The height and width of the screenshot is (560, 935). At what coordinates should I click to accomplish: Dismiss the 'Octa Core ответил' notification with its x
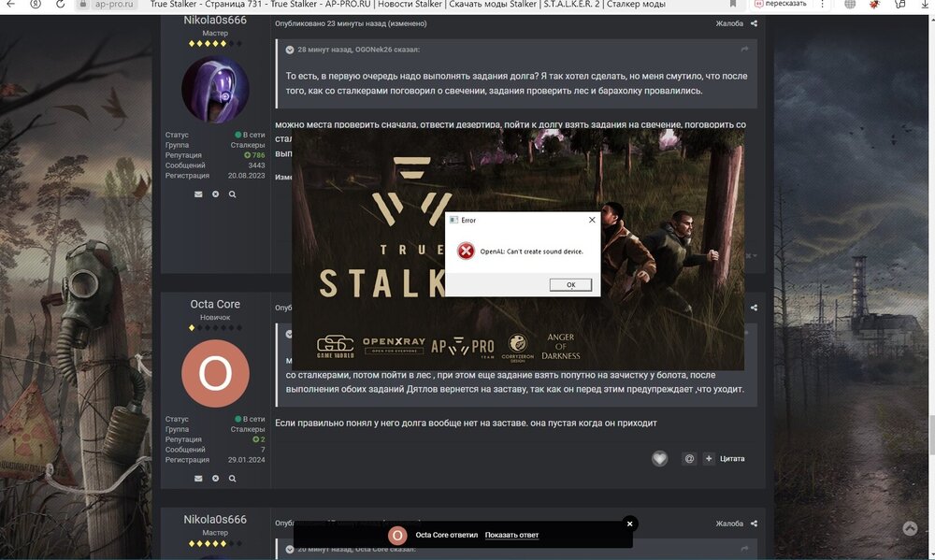pyautogui.click(x=629, y=524)
